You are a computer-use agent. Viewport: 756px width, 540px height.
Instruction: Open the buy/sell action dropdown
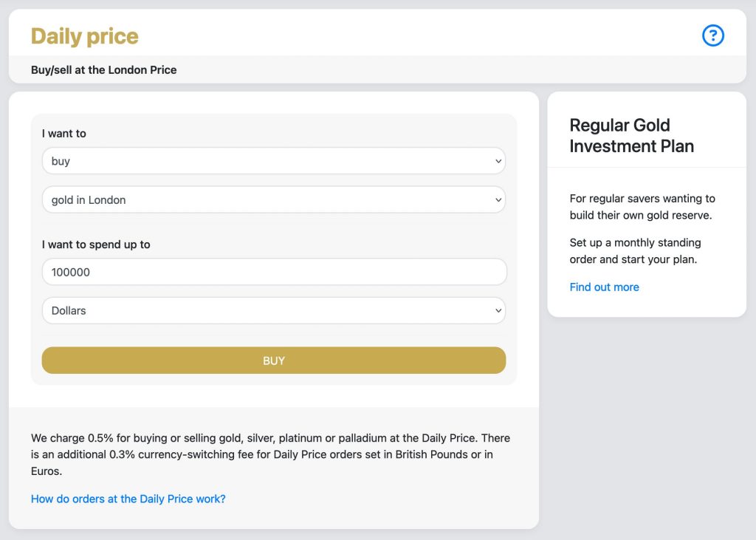273,161
